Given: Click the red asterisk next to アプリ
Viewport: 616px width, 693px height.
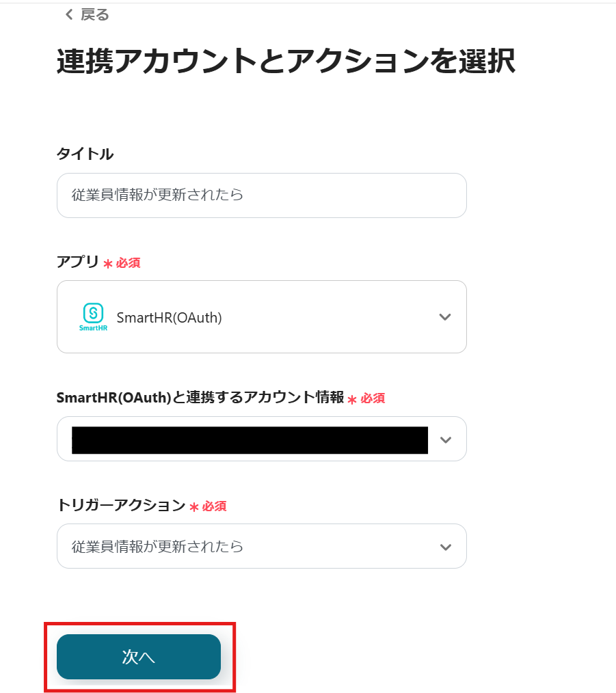Looking at the screenshot, I should (108, 262).
